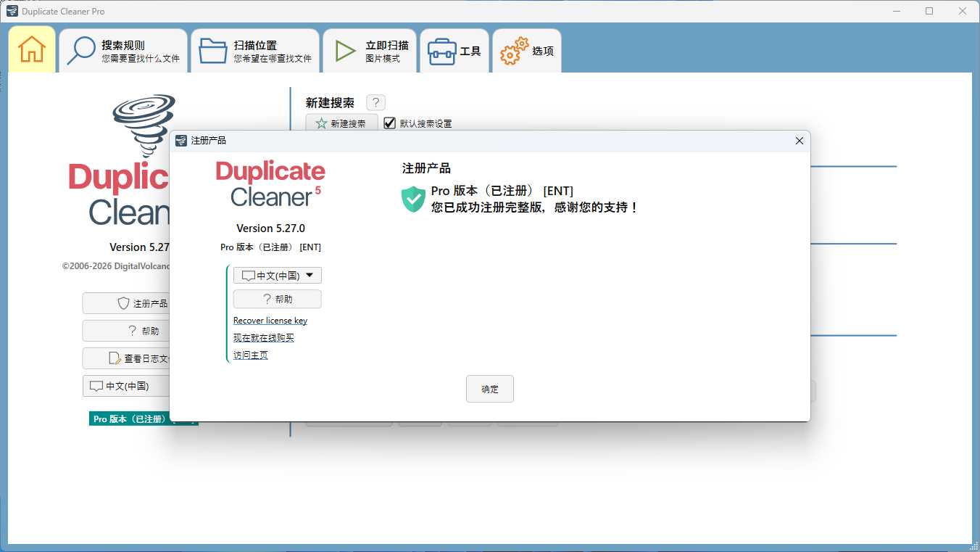
Task: Click the 注册产品 button in the main window
Action: [x=126, y=303]
